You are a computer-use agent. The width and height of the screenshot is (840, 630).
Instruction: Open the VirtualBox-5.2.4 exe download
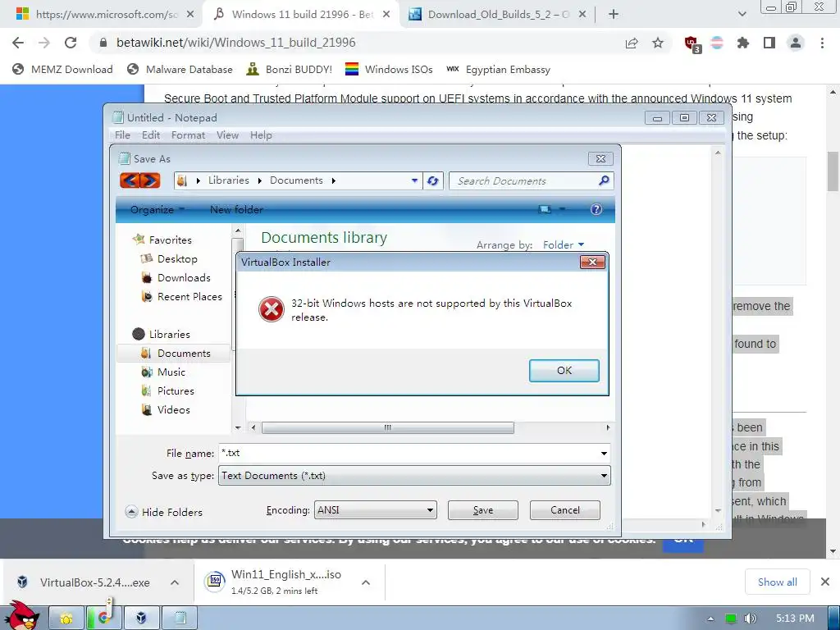[84, 583]
